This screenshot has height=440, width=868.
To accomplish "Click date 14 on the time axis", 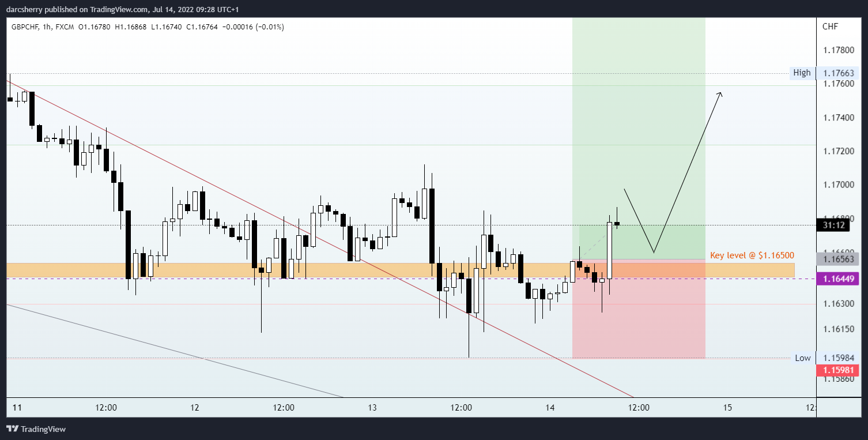I will [x=550, y=408].
